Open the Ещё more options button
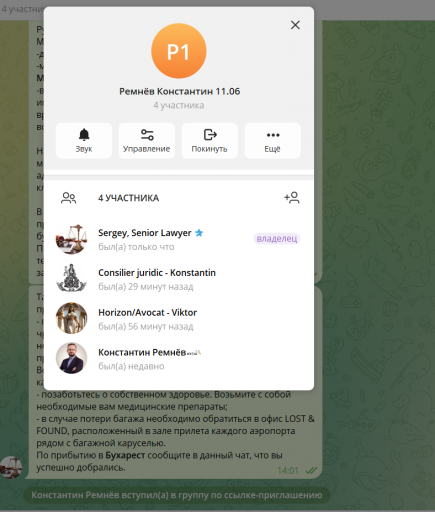 (x=273, y=140)
